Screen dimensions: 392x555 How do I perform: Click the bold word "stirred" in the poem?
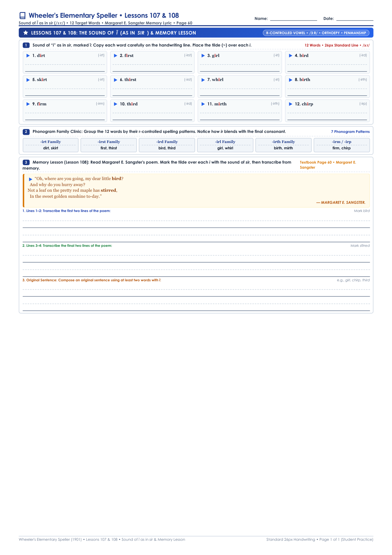click(x=108, y=190)
